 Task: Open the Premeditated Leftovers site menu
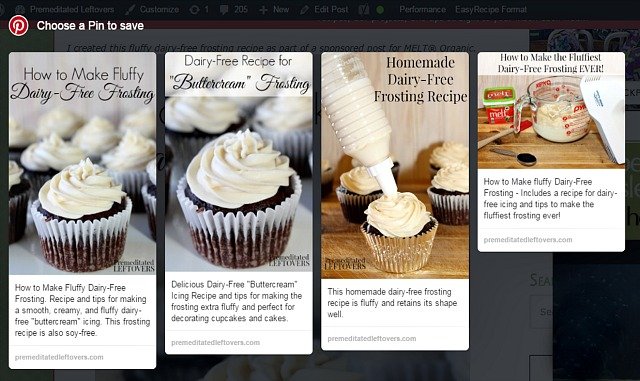click(x=65, y=9)
